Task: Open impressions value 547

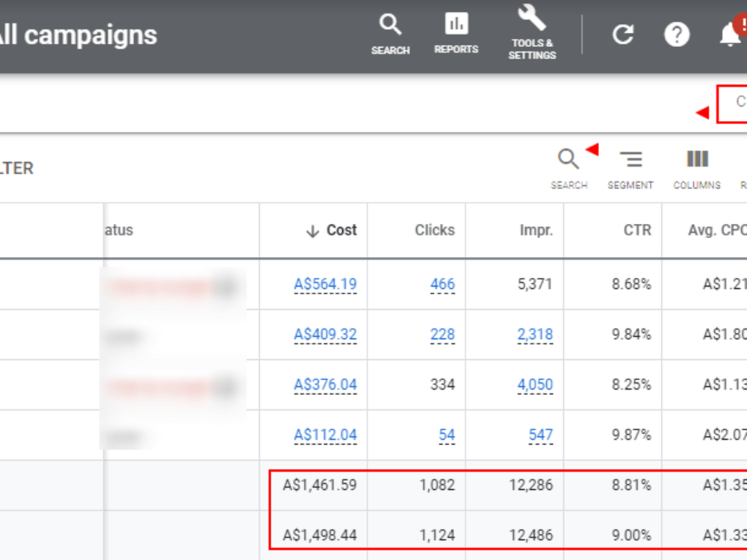Action: pyautogui.click(x=541, y=435)
